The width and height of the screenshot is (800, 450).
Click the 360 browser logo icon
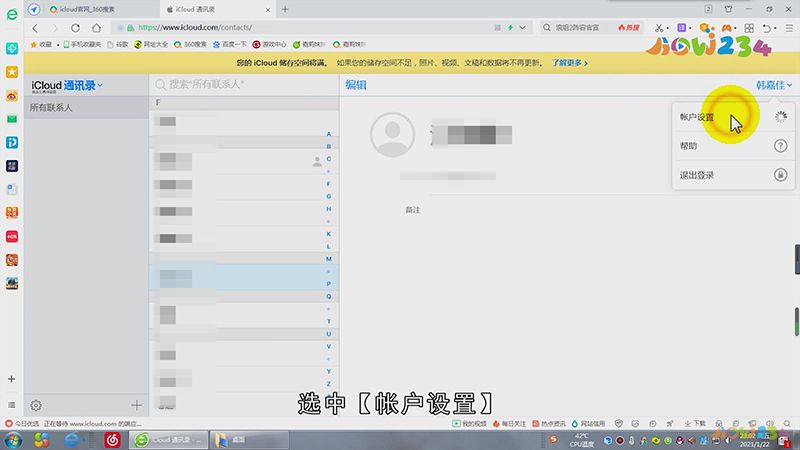(x=12, y=14)
